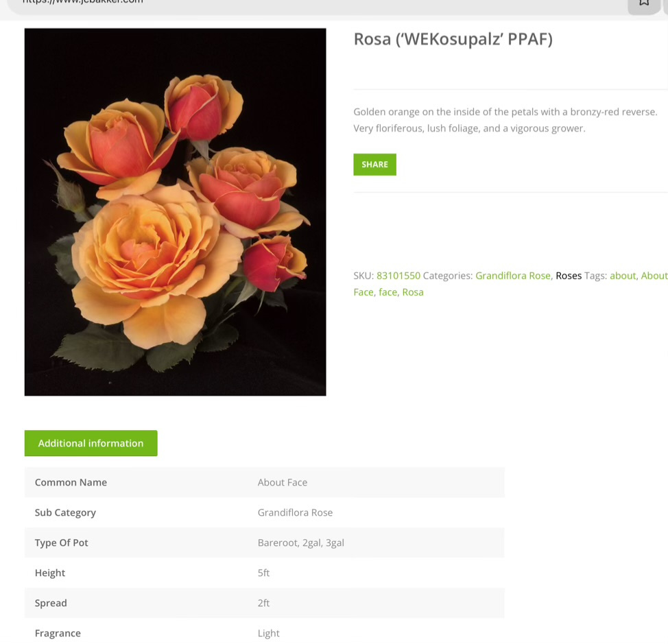
Task: Visit the Rosa tag link
Action: (x=413, y=292)
